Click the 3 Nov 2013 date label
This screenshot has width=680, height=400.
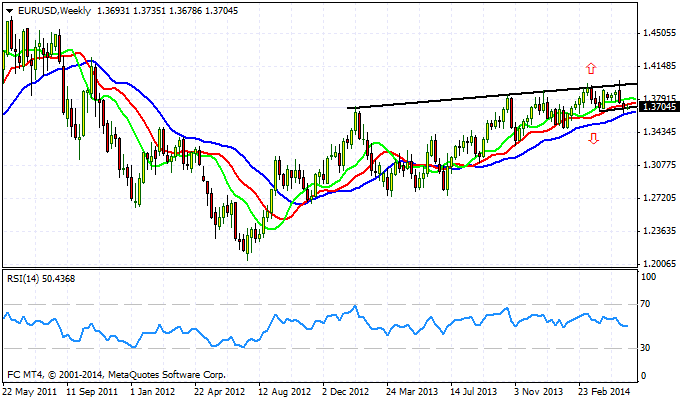(538, 391)
